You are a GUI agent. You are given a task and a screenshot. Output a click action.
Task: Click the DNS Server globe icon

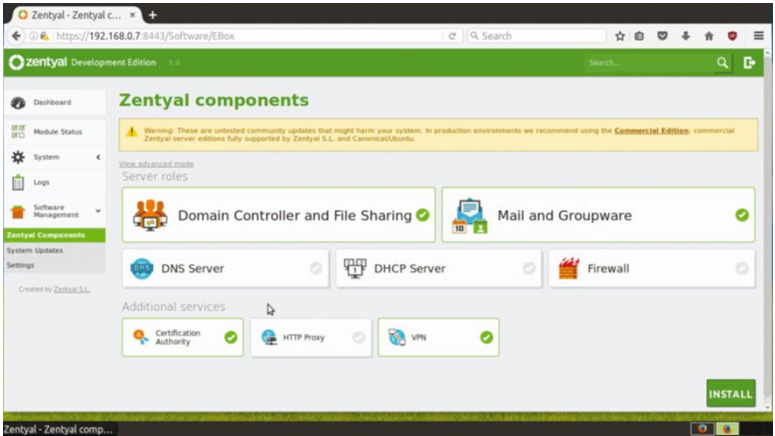pyautogui.click(x=141, y=268)
